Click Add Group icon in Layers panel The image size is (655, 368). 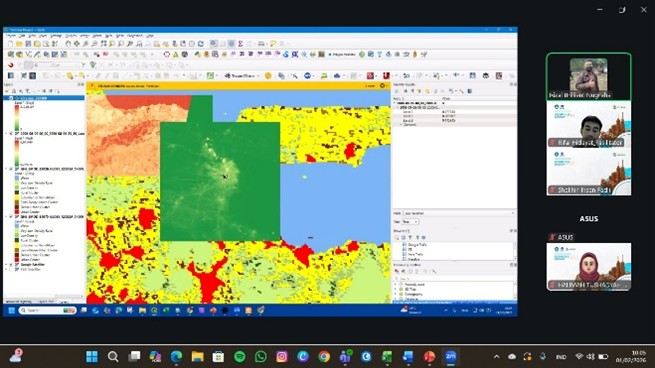point(14,91)
